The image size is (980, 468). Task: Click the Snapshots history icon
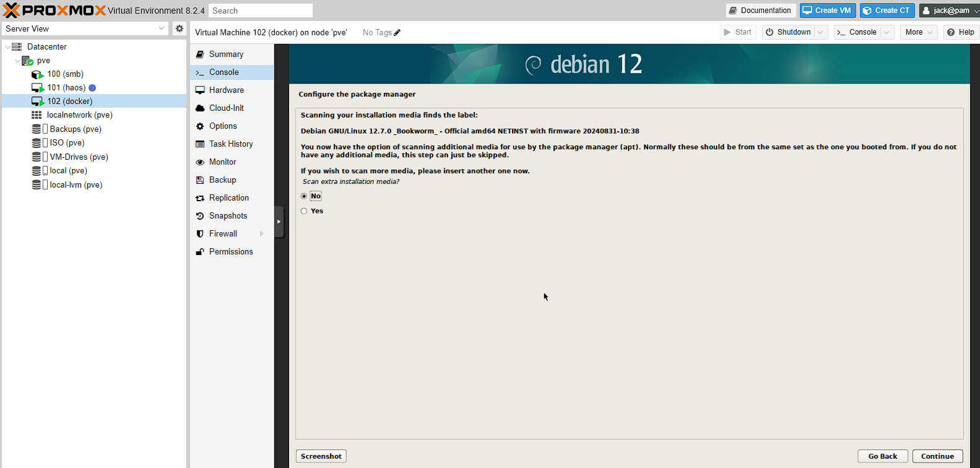point(200,216)
